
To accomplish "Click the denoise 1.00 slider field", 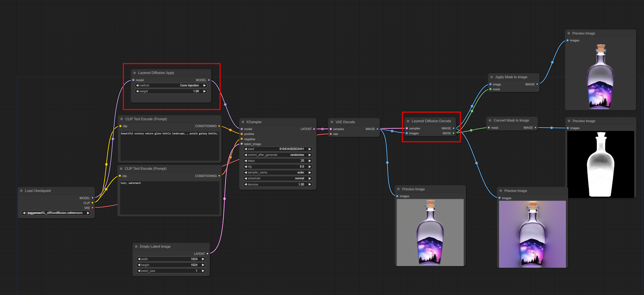I will tap(278, 184).
